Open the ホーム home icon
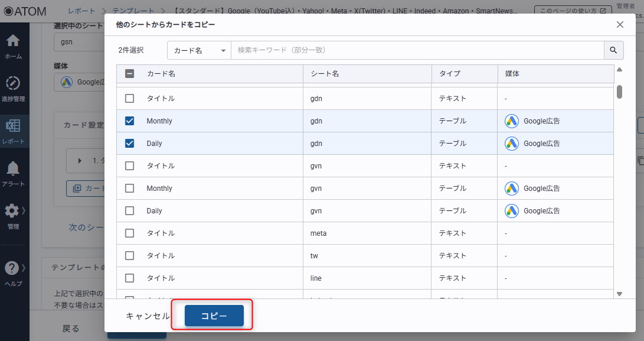Image resolution: width=644 pixels, height=341 pixels. (14, 42)
